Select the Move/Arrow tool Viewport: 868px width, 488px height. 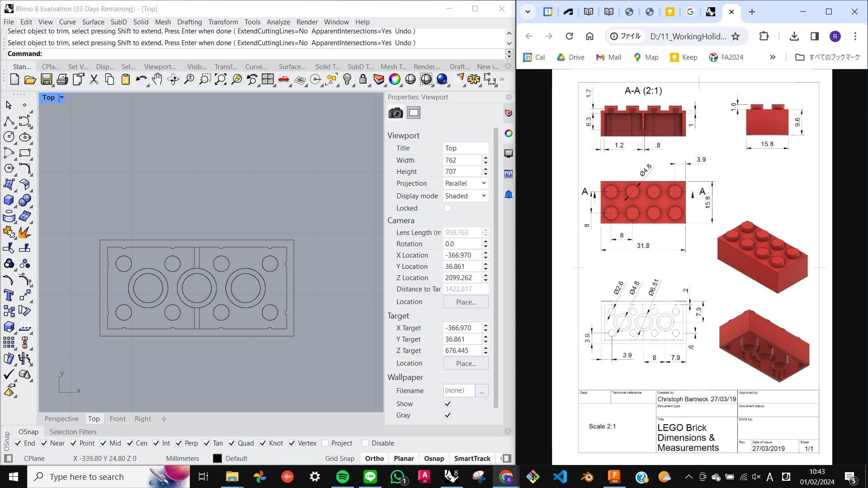[8, 105]
